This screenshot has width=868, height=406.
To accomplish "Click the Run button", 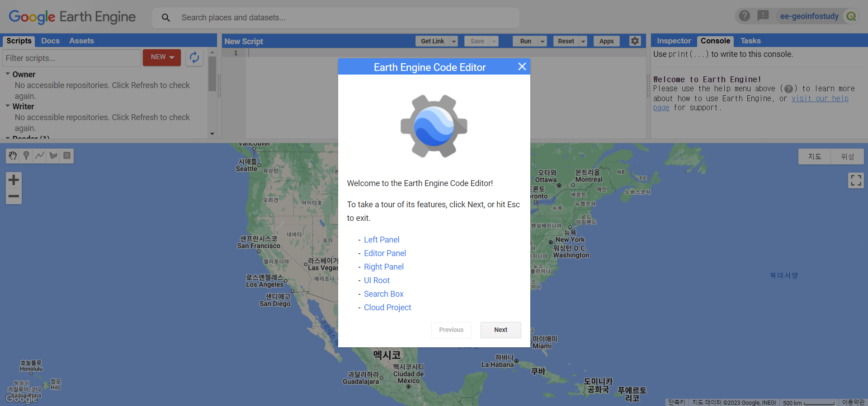I will click(526, 41).
